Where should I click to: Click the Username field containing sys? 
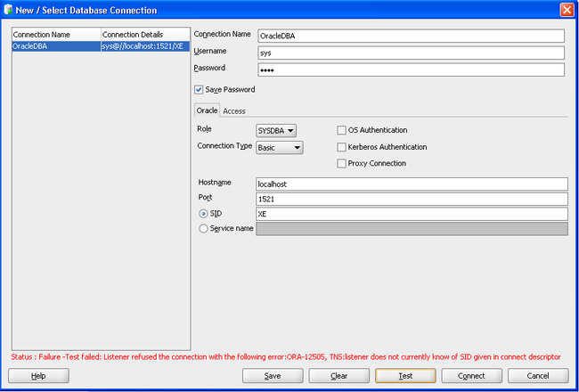(411, 53)
